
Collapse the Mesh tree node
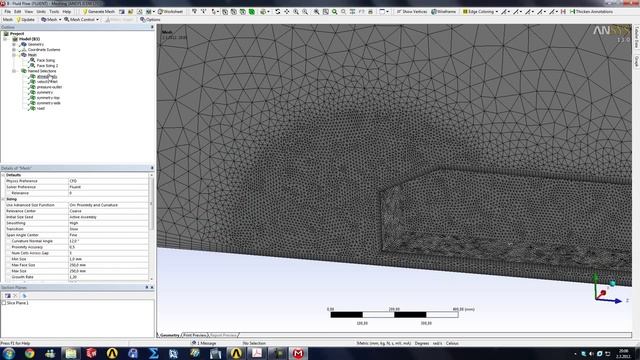(14, 55)
